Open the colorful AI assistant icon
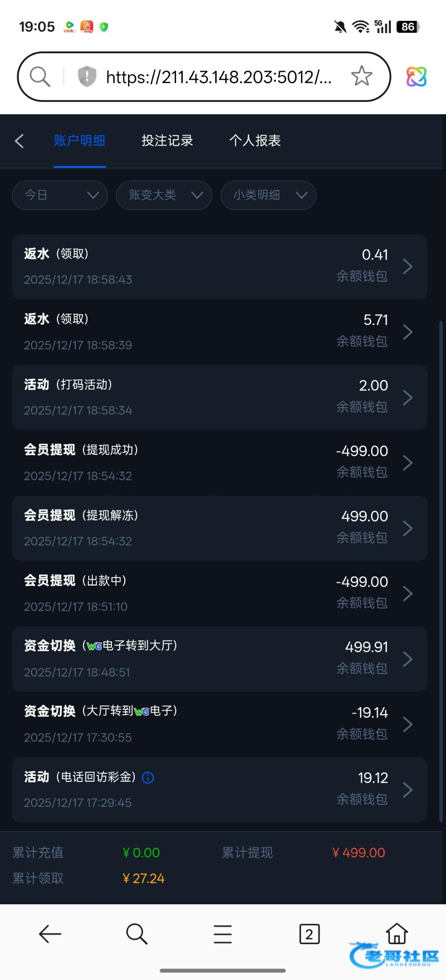 416,77
